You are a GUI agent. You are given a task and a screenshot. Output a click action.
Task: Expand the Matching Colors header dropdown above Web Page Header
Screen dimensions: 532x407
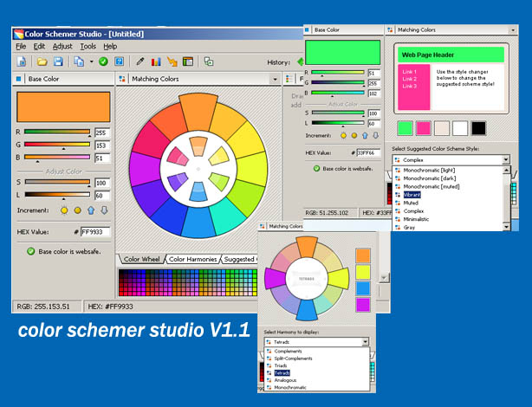[513, 30]
